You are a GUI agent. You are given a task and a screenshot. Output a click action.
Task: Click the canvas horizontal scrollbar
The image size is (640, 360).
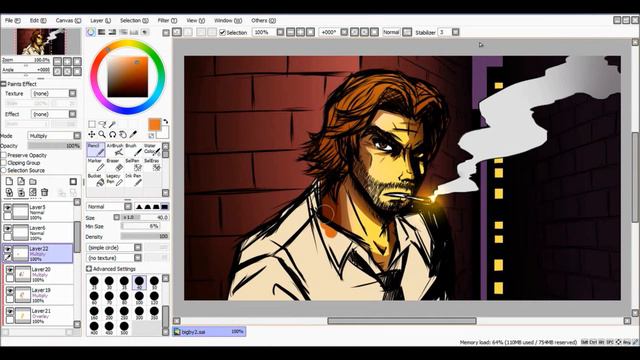pyautogui.click(x=402, y=321)
